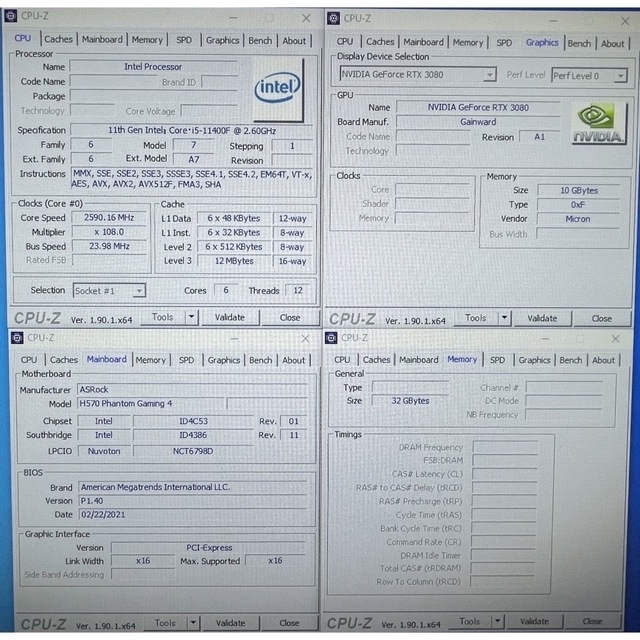The width and height of the screenshot is (640, 640).
Task: Click CPU-Z app icon in top-left window title
Action: click(x=11, y=16)
